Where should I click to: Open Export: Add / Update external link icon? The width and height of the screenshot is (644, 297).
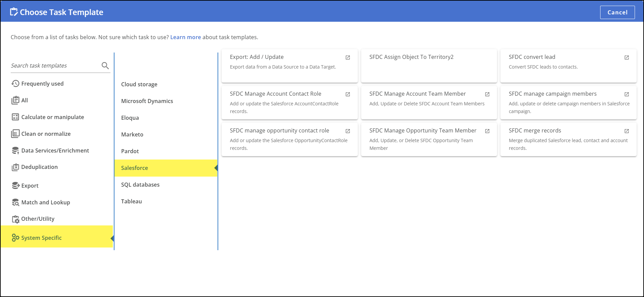[x=348, y=58]
